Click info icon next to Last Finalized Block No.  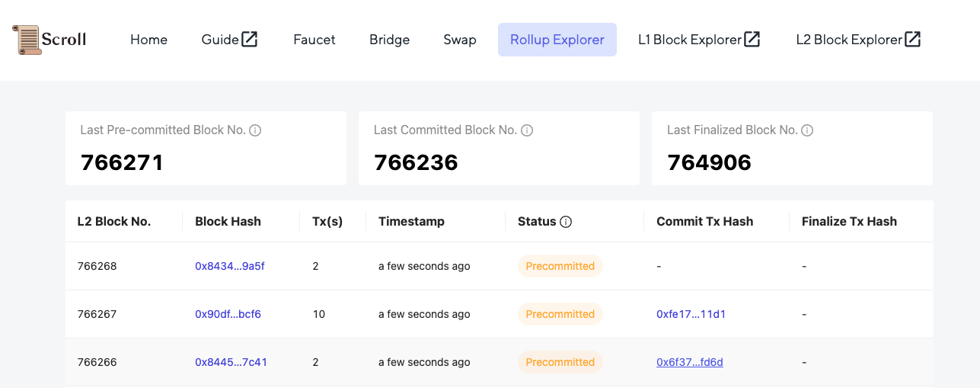[x=808, y=130]
